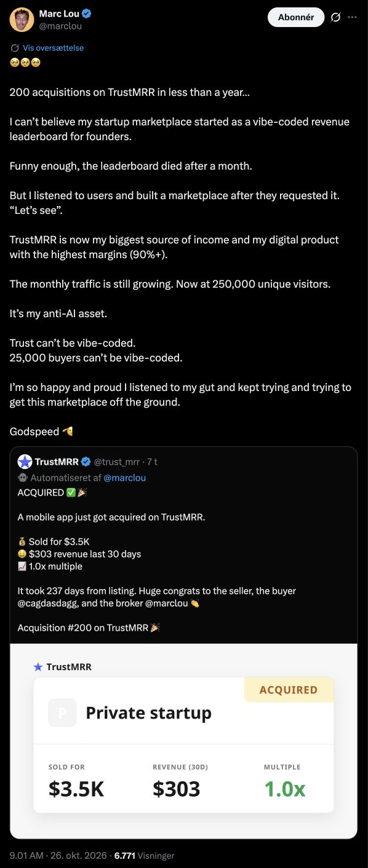The height and width of the screenshot is (868, 368).
Task: Click the robot automated-account icon
Action: click(x=23, y=478)
